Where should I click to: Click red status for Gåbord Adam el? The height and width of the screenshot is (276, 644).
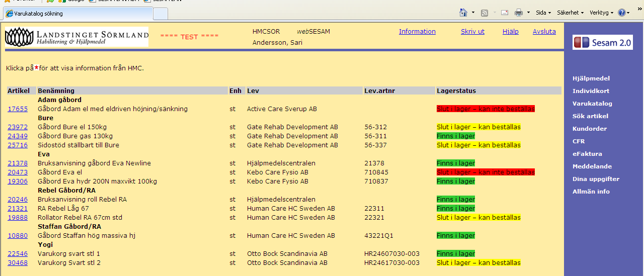[x=486, y=109]
